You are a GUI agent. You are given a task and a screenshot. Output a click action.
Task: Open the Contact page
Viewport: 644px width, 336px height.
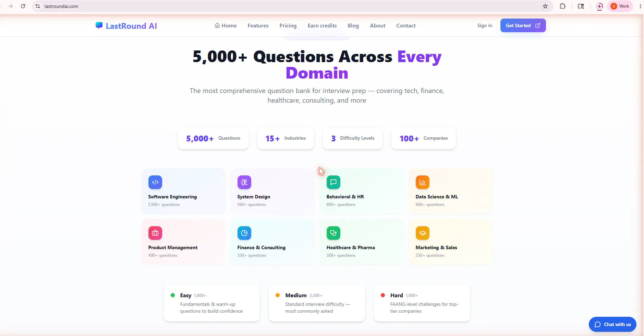tap(406, 25)
